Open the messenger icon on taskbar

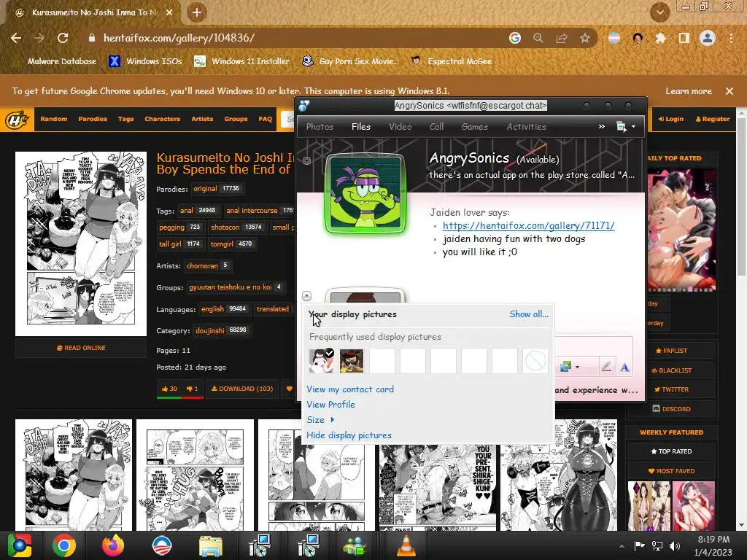pos(355,545)
